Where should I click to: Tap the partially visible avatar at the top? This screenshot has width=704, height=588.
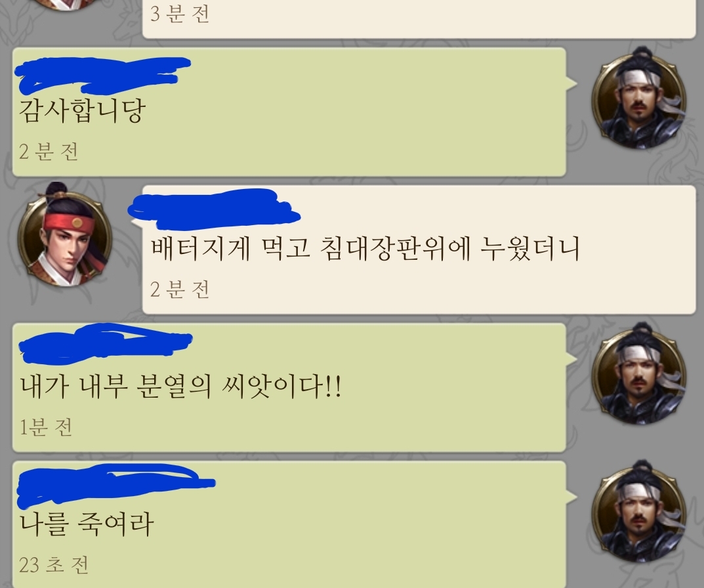(x=65, y=5)
